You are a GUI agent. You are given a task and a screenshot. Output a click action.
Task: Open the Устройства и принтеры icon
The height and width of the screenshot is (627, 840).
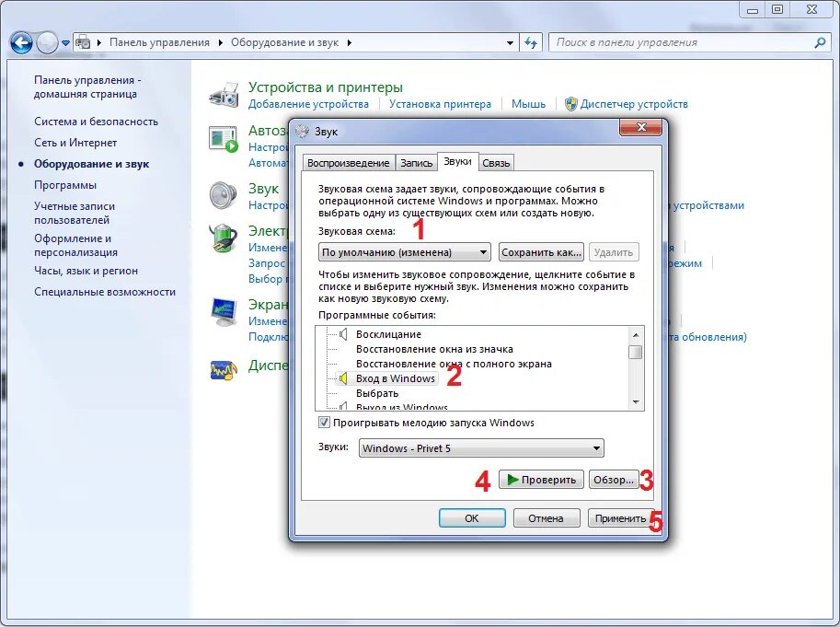(224, 95)
